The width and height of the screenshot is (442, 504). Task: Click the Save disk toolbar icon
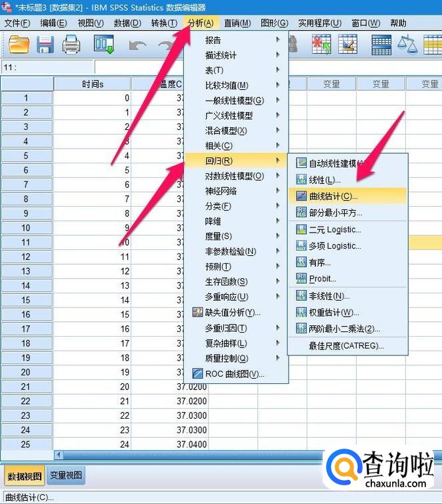click(x=45, y=45)
